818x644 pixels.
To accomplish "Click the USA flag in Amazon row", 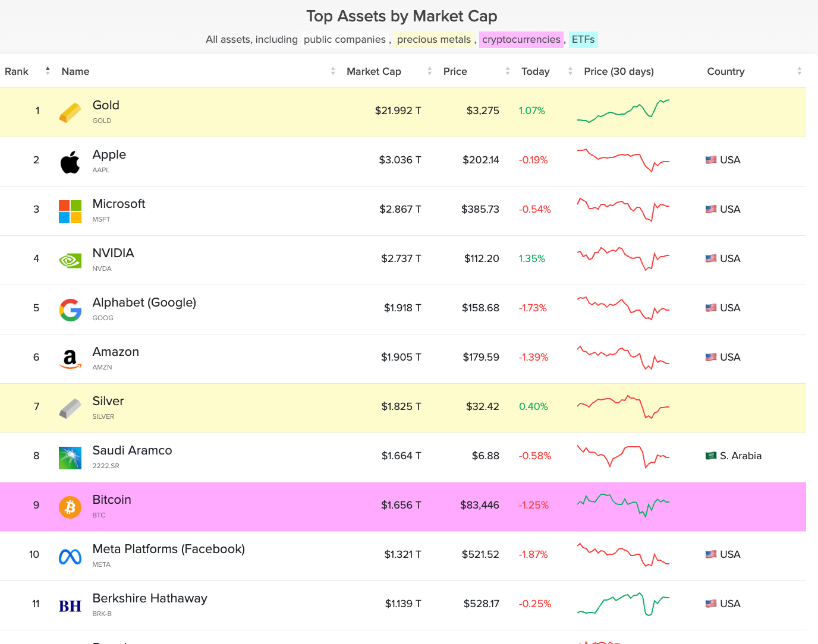I will [710, 357].
